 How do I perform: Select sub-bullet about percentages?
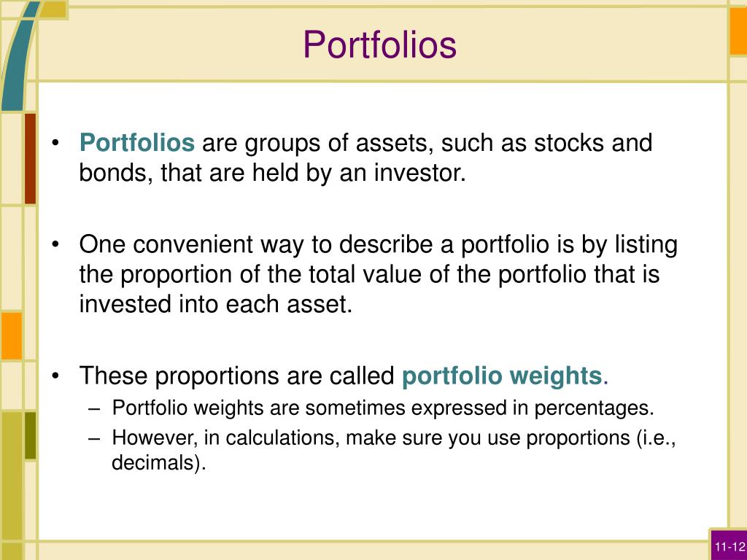(x=383, y=408)
